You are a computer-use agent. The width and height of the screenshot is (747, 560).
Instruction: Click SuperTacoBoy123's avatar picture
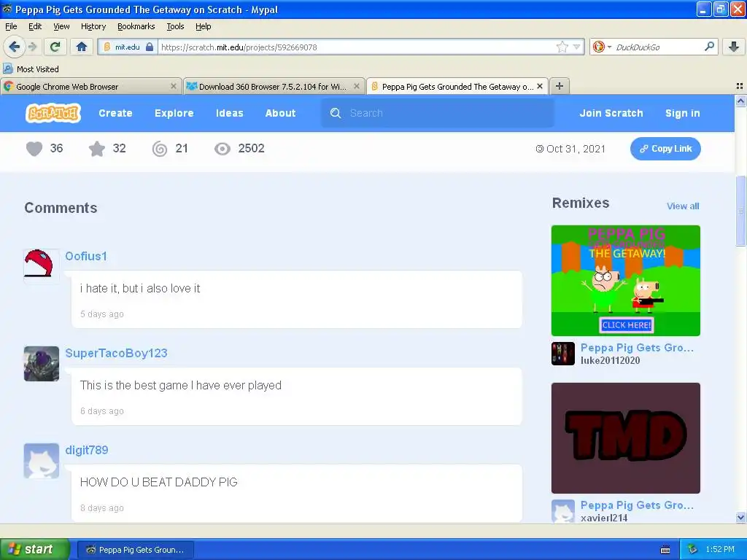point(42,363)
